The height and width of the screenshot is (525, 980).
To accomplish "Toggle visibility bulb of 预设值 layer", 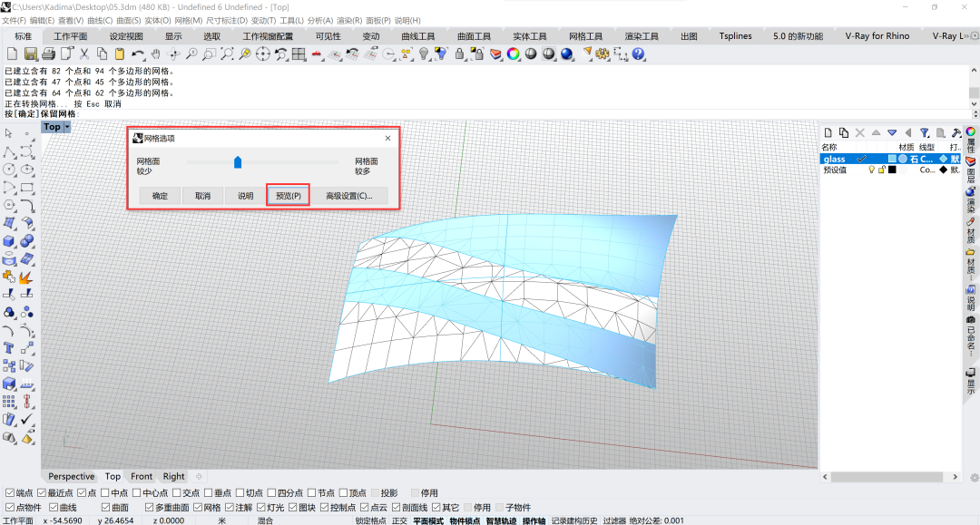I will [x=872, y=170].
